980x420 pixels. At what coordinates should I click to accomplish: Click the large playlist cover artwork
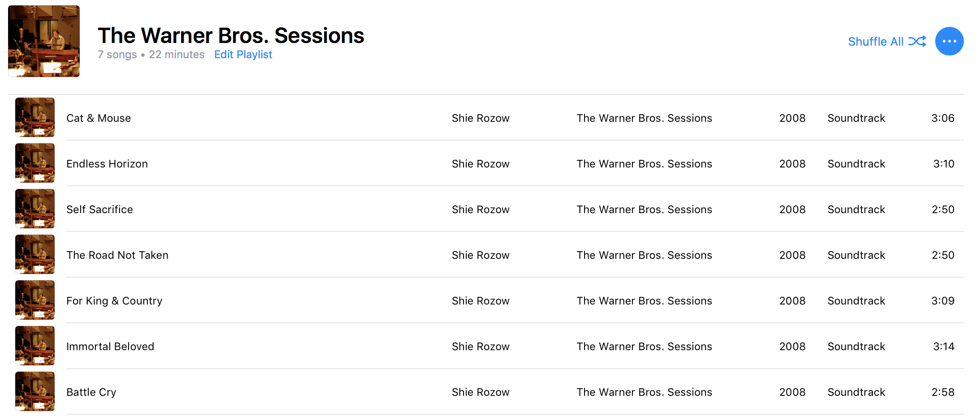tap(44, 41)
